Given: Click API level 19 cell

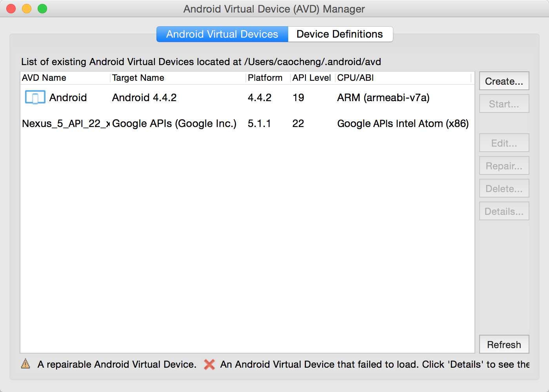Looking at the screenshot, I should click(x=298, y=97).
